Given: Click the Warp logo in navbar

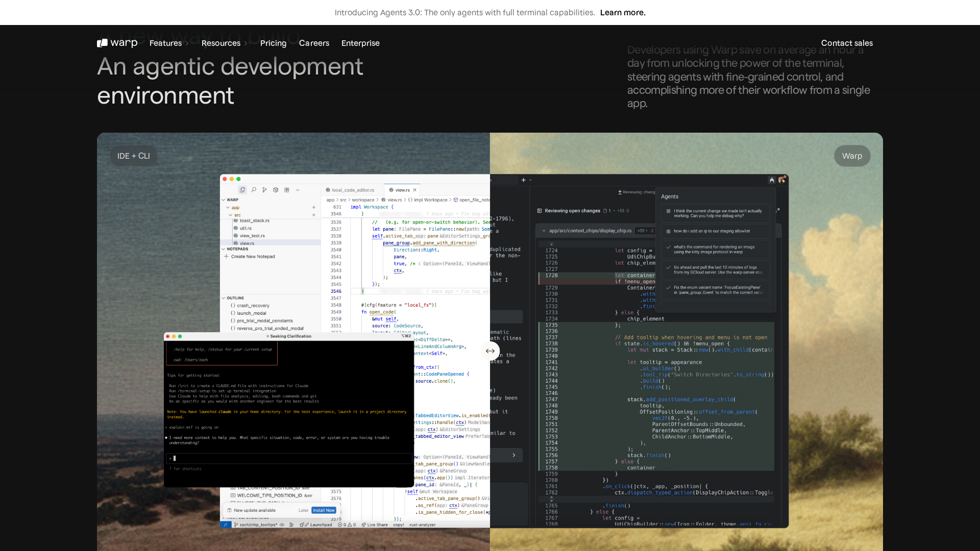Looking at the screenshot, I should click(x=117, y=43).
